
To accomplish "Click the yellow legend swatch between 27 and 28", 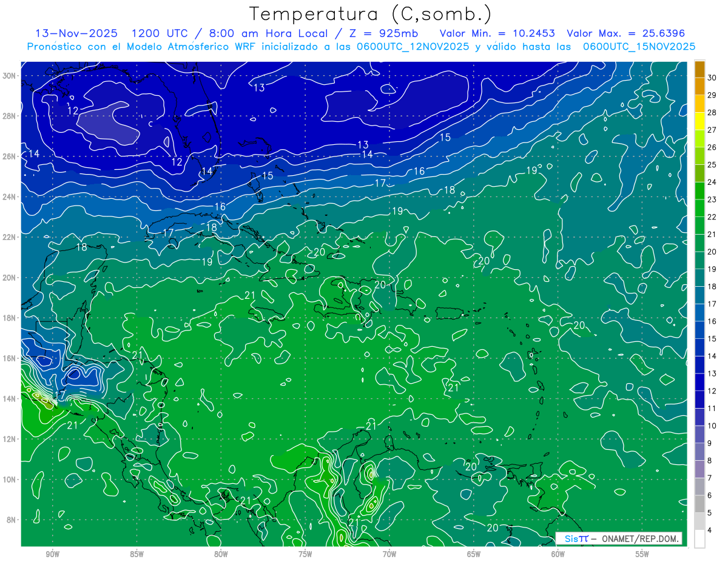I will click(x=699, y=121).
